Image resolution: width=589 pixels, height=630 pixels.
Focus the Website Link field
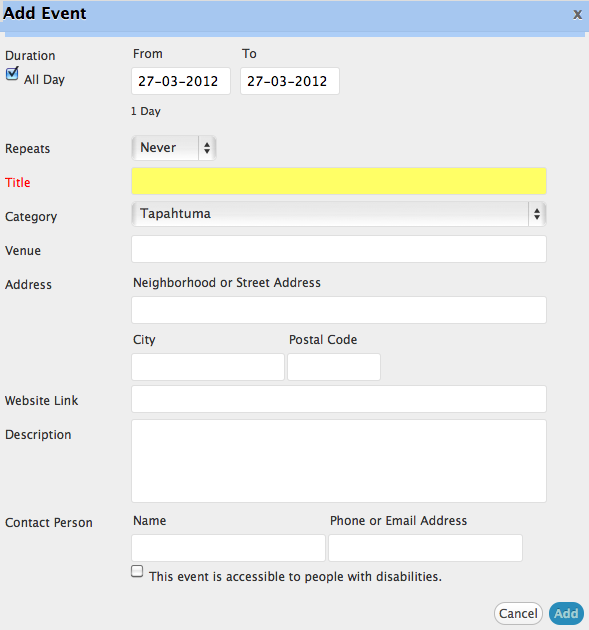pos(339,399)
